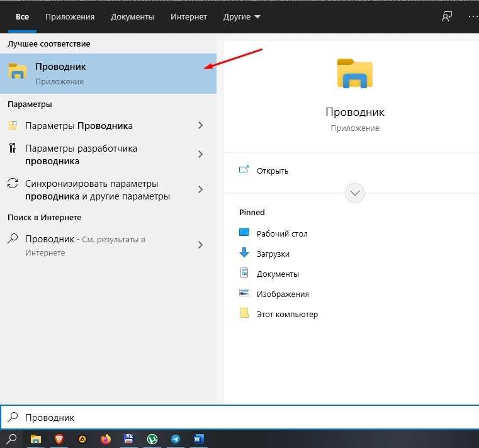Viewport: 479px width, 448px height.
Task: Open Параметры разработчика проводника result
Action: 108,155
